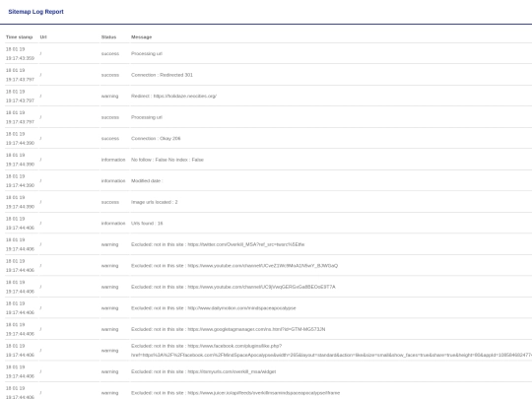This screenshot has width=532, height=399.
Task: Click the excluded googletagmanager.com message
Action: 228,329
